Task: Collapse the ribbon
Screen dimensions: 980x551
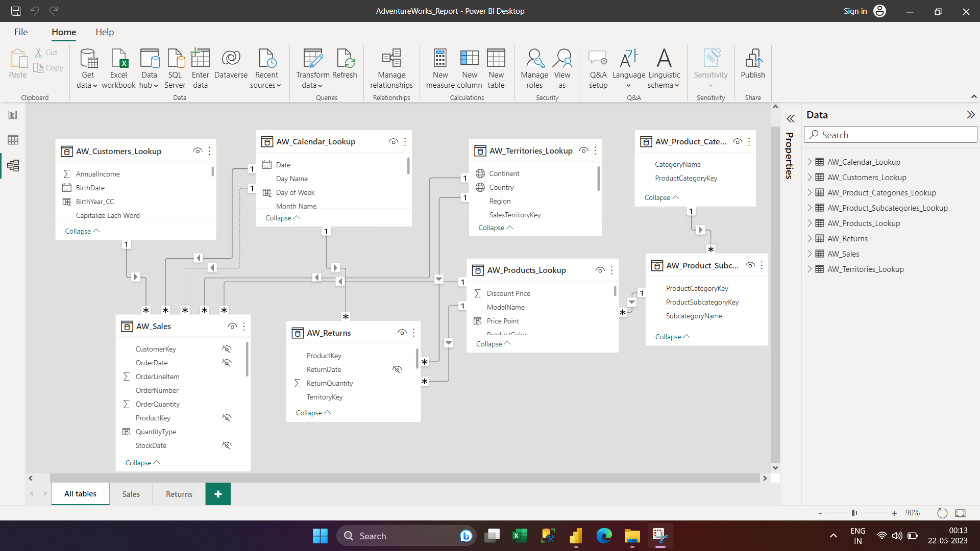Action: tap(973, 96)
